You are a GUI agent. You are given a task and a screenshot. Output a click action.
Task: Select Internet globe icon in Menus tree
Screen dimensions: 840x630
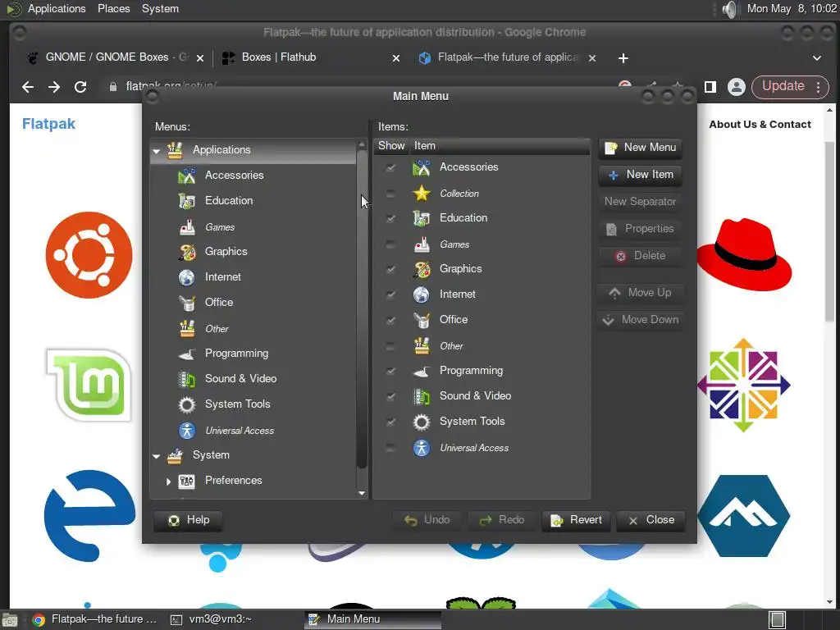coord(187,277)
